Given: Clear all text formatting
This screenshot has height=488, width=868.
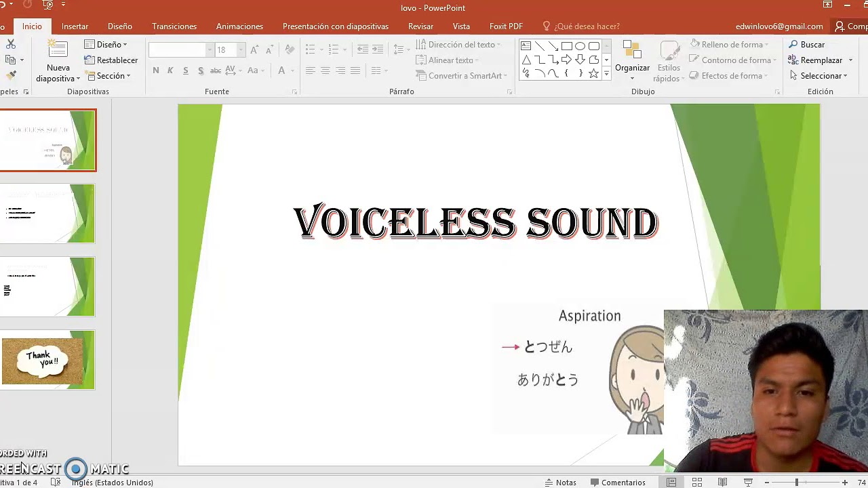Looking at the screenshot, I should pyautogui.click(x=290, y=49).
